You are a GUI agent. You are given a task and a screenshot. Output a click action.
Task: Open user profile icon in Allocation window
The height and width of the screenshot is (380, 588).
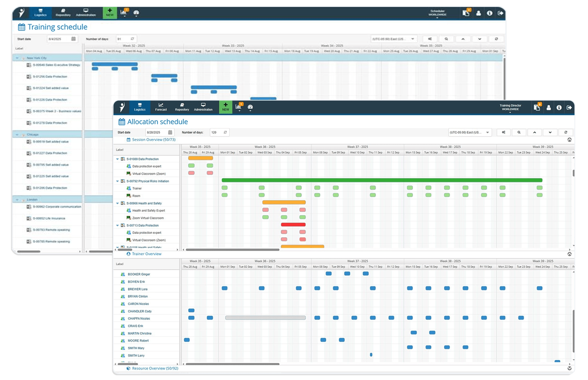tap(549, 108)
